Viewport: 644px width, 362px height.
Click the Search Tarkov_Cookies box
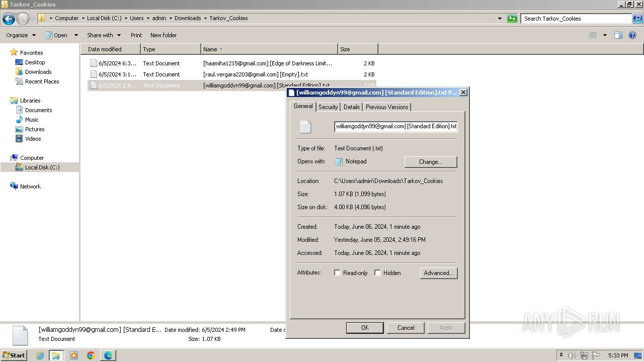pyautogui.click(x=576, y=19)
